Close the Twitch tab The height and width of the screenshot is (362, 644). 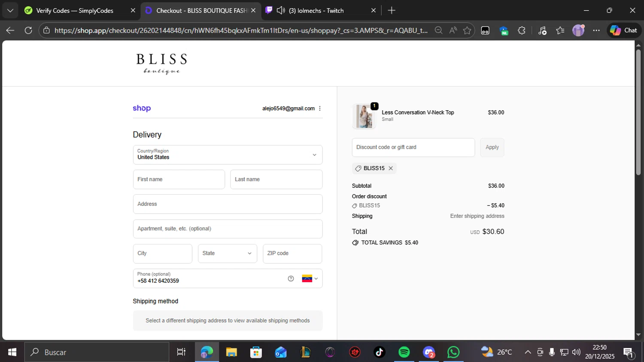tap(374, 10)
